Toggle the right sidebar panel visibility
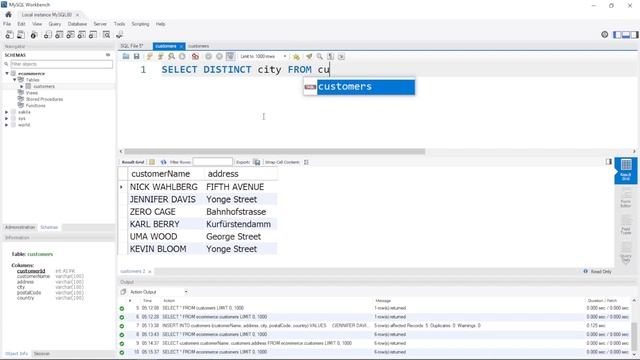 [634, 35]
